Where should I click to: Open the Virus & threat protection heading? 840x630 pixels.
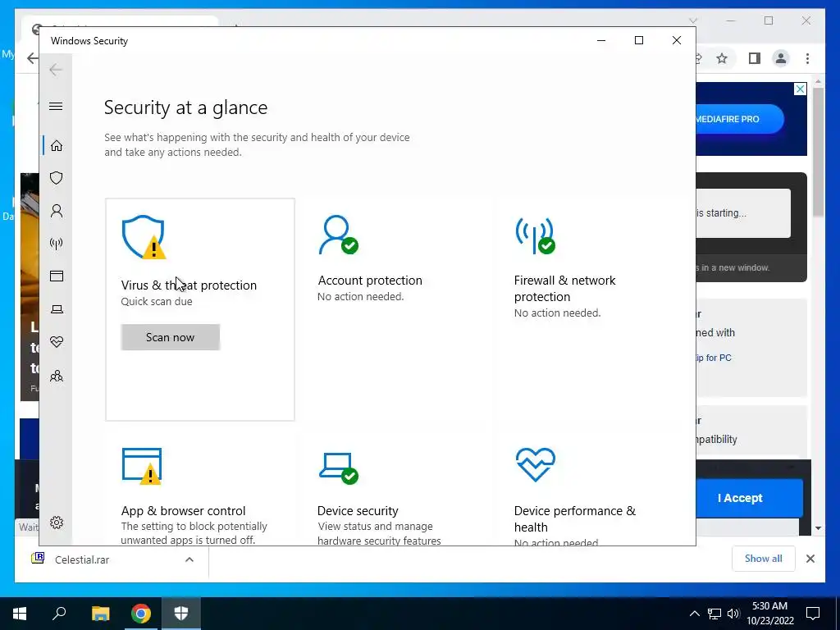(189, 285)
